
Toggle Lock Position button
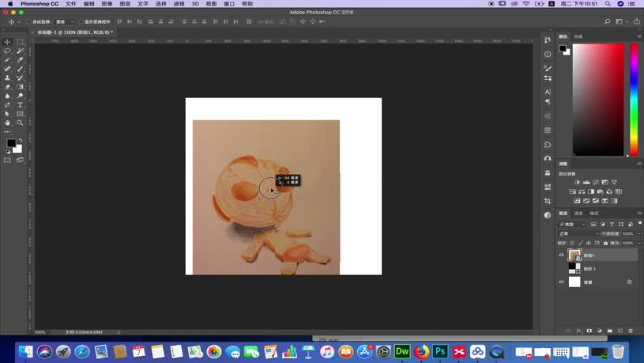pos(589,244)
